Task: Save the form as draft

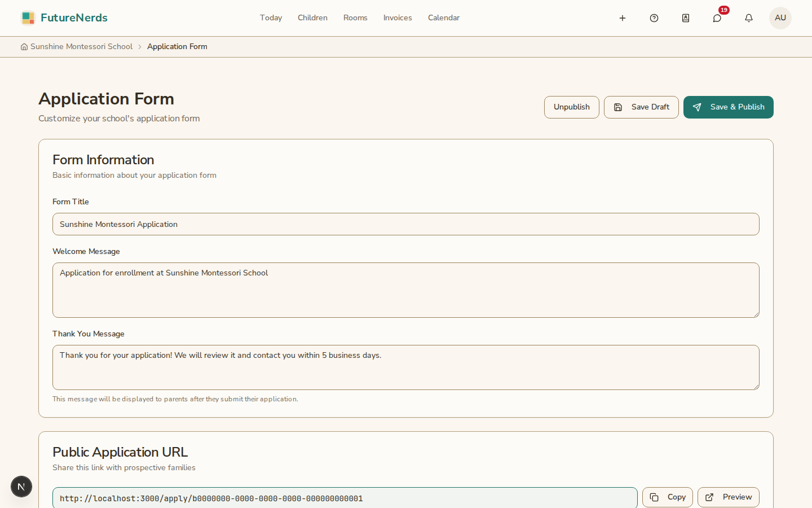Action: pos(641,107)
